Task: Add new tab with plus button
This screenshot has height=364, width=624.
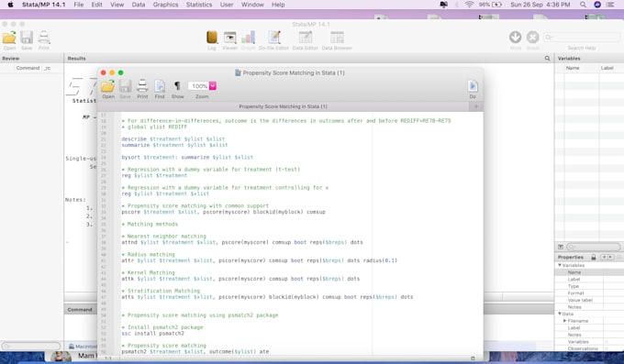Action: pyautogui.click(x=476, y=106)
